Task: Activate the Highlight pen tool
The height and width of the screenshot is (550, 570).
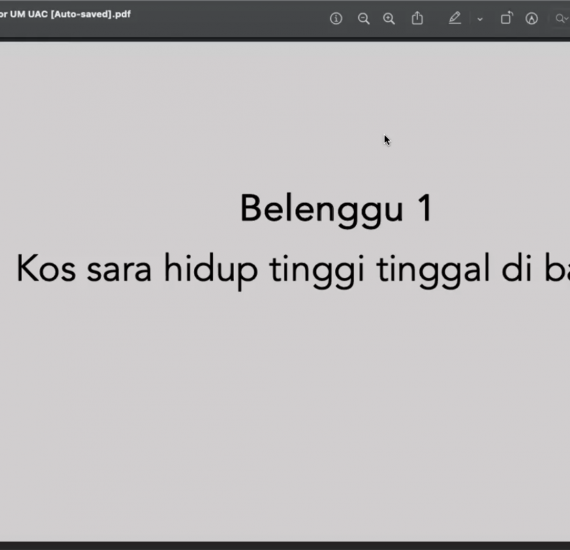Action: pos(455,18)
